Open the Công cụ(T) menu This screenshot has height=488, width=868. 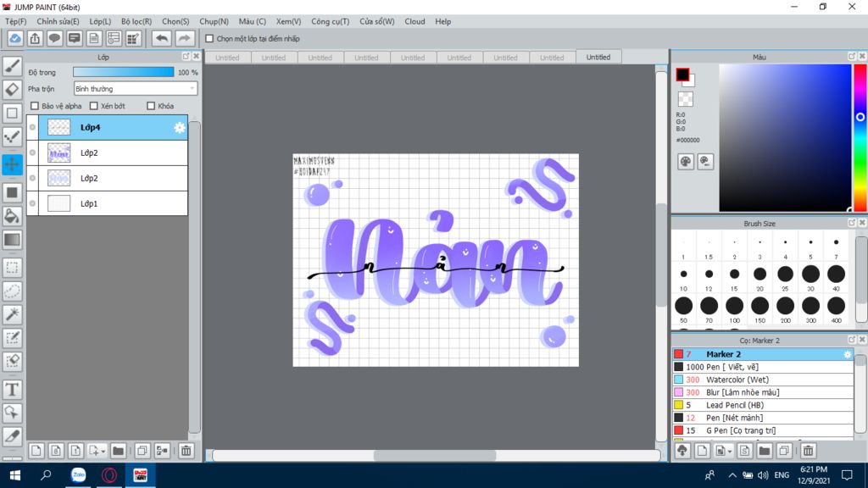tap(330, 21)
